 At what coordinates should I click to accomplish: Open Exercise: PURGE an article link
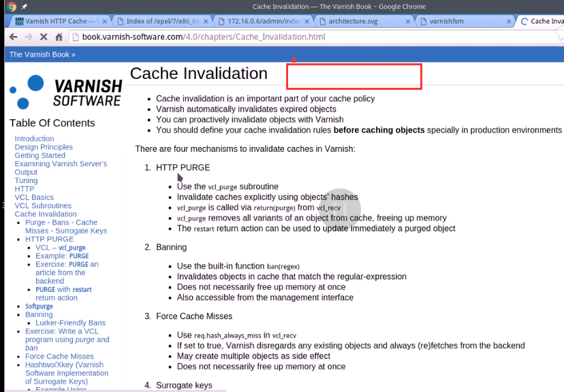click(67, 272)
